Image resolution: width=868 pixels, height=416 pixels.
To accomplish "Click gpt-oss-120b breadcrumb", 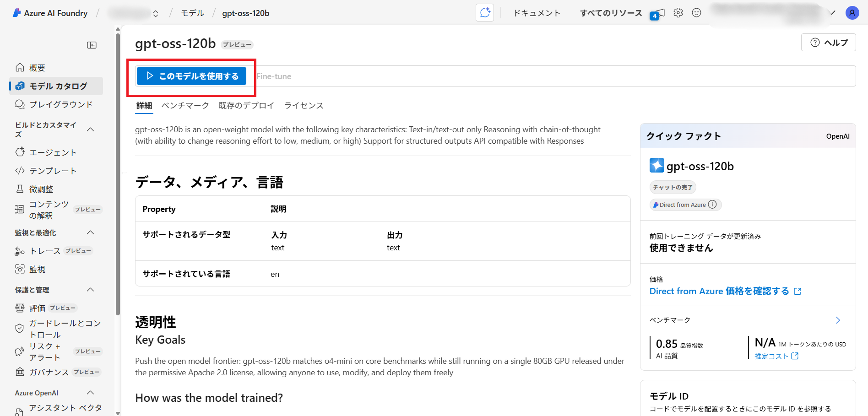I will click(246, 13).
